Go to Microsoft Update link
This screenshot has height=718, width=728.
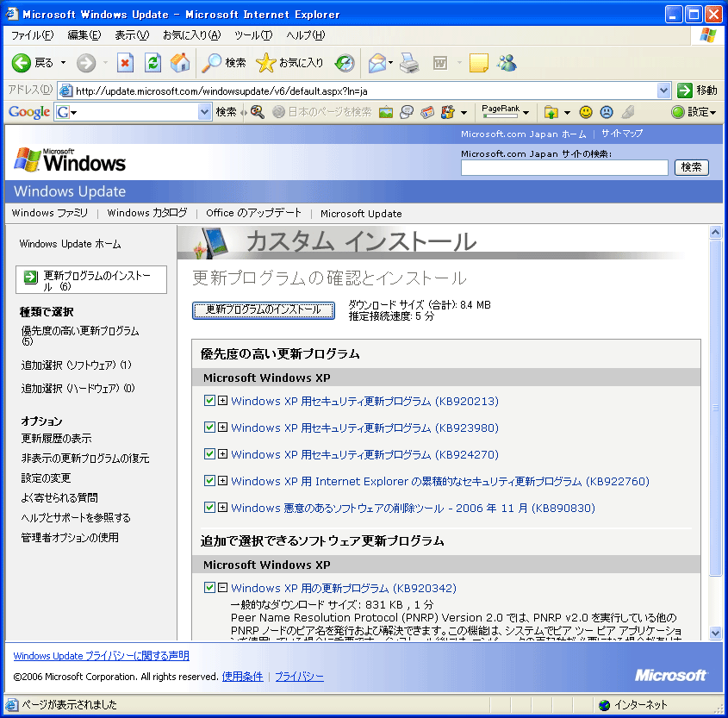point(361,214)
